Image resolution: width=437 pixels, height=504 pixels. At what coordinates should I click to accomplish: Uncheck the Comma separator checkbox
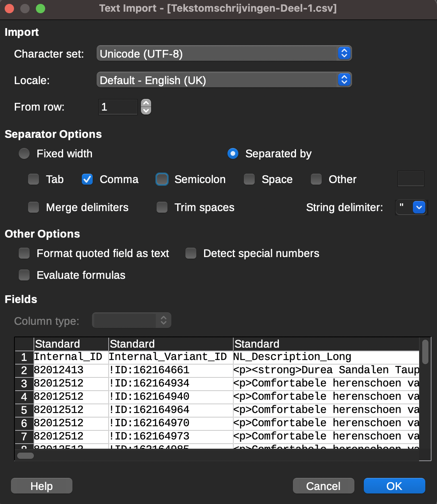pyautogui.click(x=87, y=179)
